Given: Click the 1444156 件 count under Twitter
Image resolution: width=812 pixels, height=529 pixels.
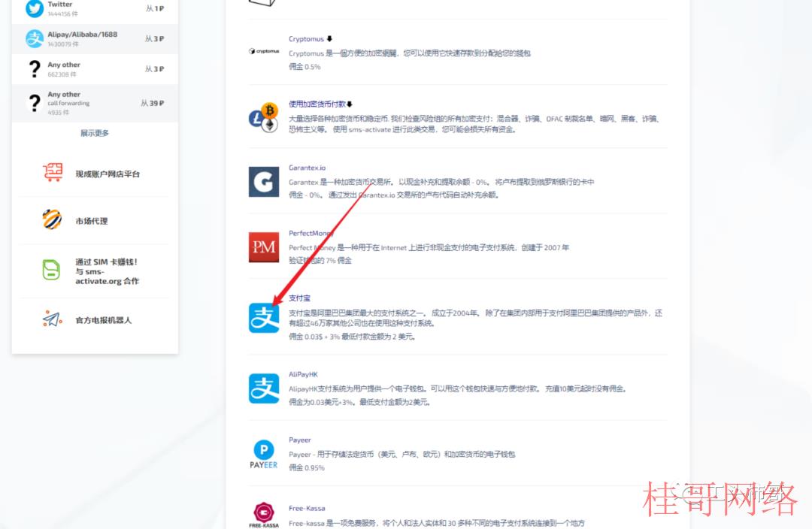Looking at the screenshot, I should tap(62, 14).
